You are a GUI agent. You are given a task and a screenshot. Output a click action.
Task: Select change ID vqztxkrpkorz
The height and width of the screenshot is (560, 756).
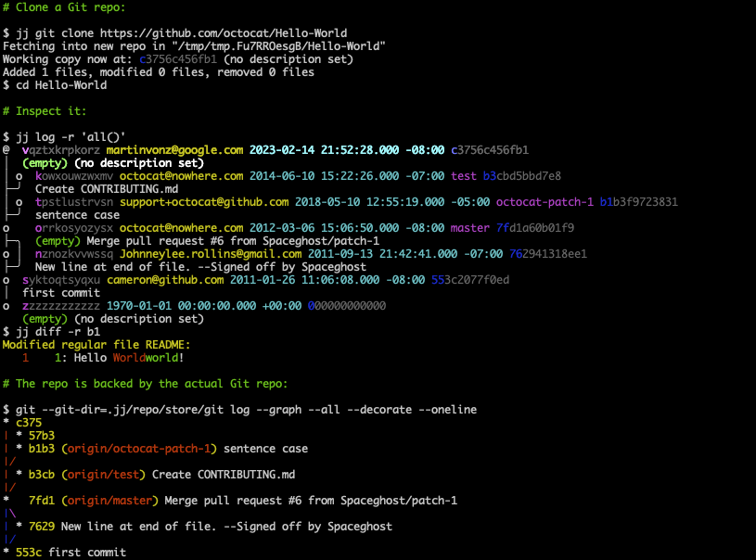click(61, 150)
